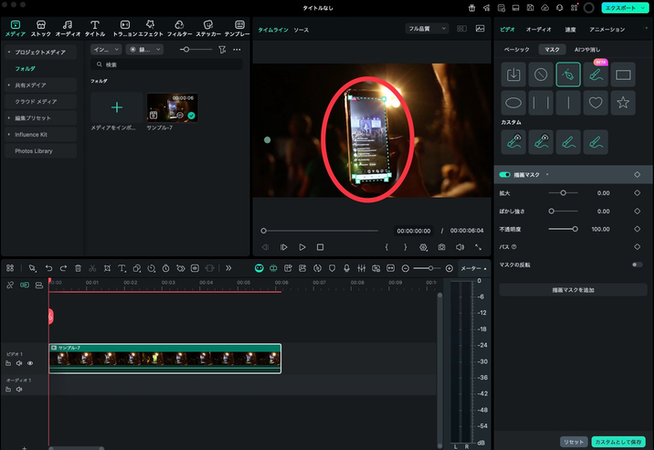Select the BETA AI brush mask tool
Screen dimensions: 654x450
coord(596,75)
